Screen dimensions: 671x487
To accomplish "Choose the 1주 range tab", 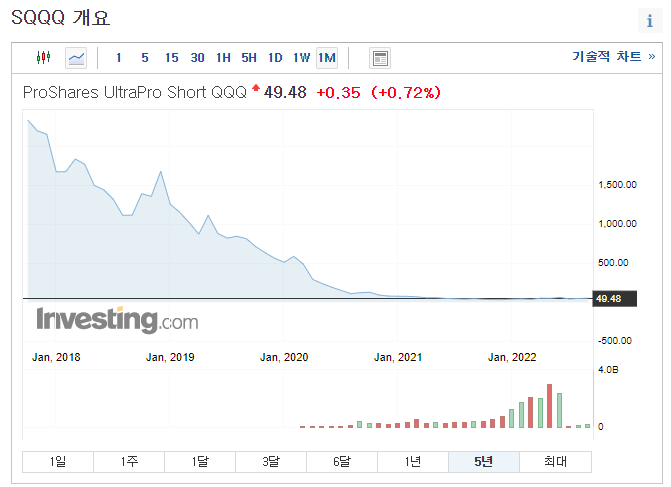I will click(129, 461).
